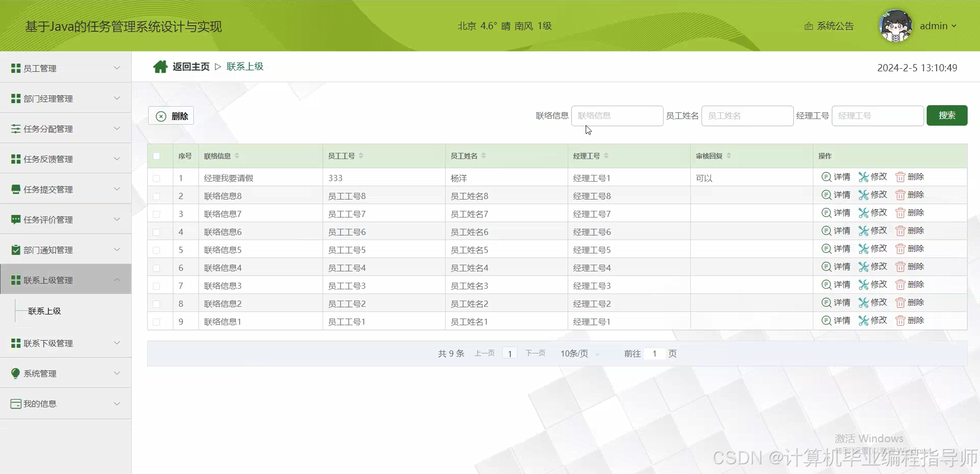Check the row 联络信息8 checkbox
Image resolution: width=980 pixels, height=474 pixels.
156,196
